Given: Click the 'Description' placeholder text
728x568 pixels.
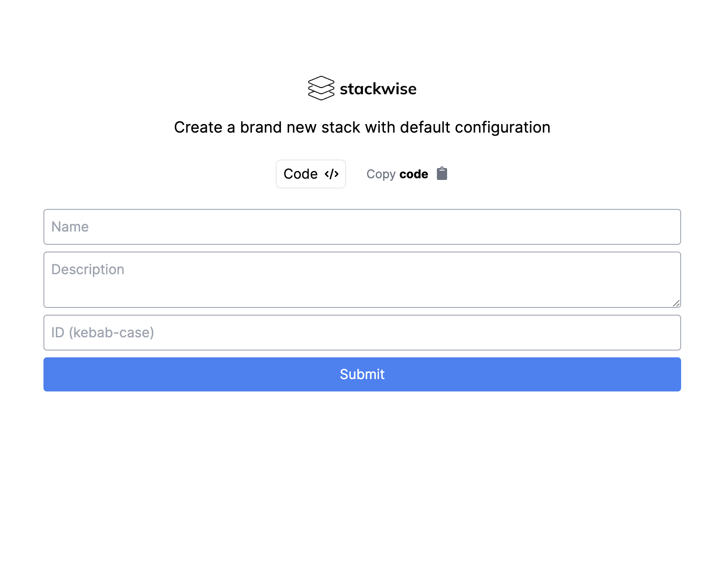Looking at the screenshot, I should (x=88, y=270).
